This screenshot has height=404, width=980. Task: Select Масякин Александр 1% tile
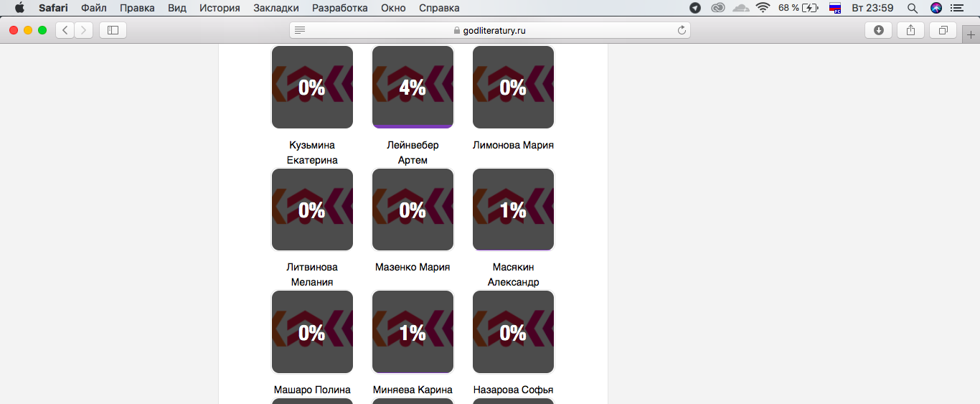click(x=513, y=210)
